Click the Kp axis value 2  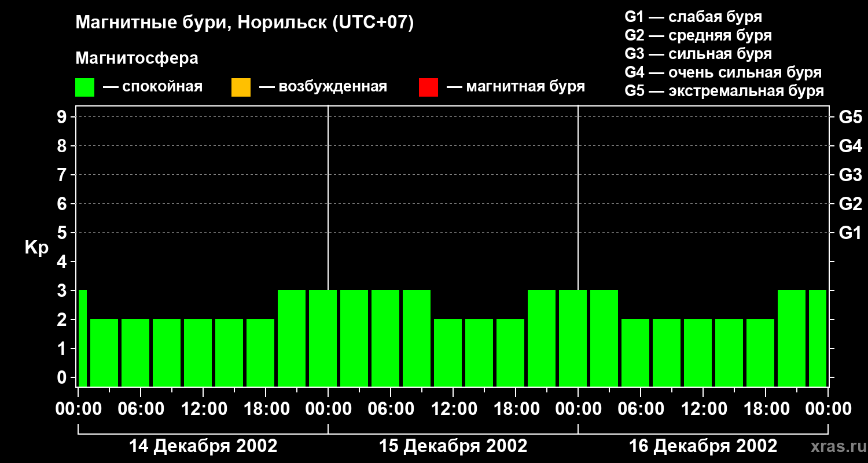[x=63, y=319]
